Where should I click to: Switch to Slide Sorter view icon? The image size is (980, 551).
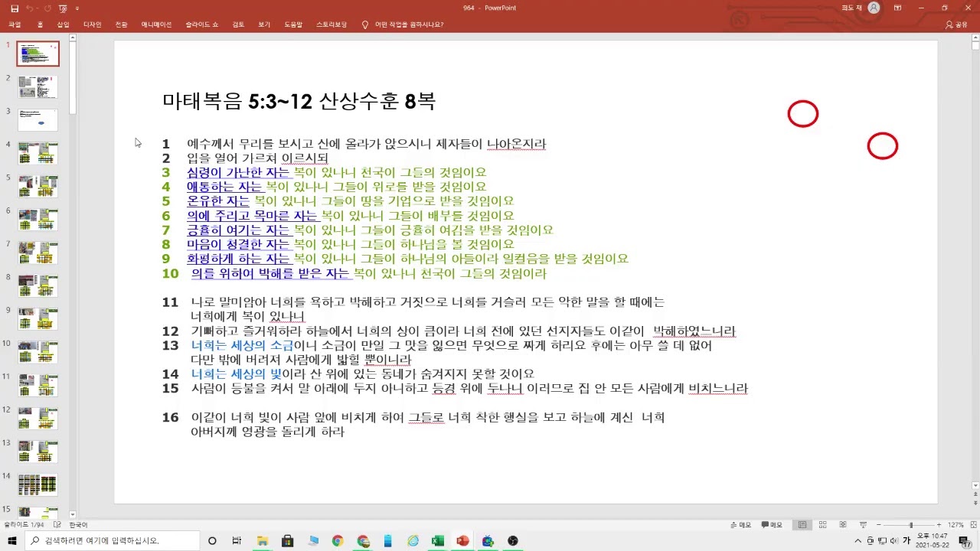(x=822, y=525)
